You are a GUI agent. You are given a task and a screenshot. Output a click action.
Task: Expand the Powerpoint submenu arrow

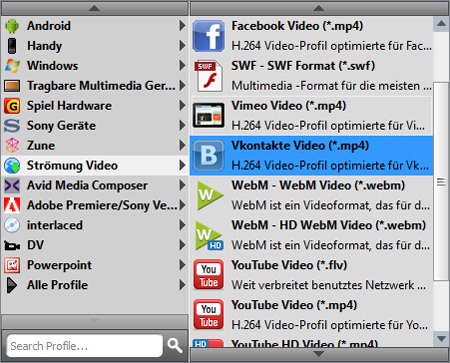tap(182, 265)
